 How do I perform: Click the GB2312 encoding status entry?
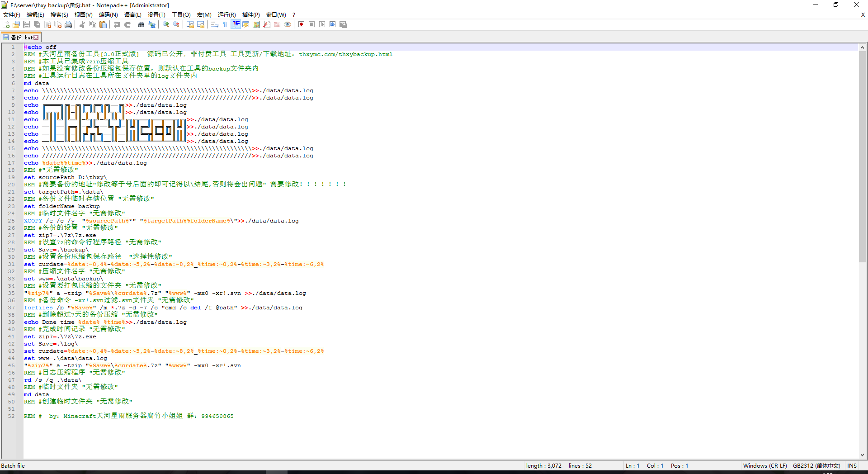pos(816,466)
